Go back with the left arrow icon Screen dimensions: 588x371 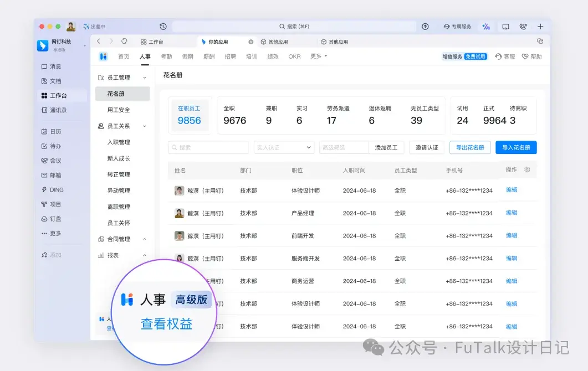pos(99,41)
